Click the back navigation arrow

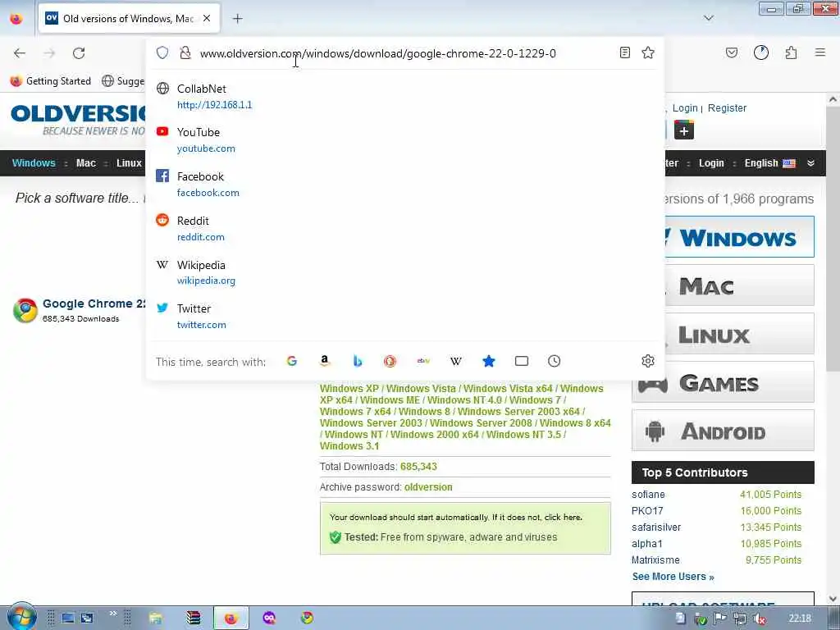pyautogui.click(x=20, y=53)
